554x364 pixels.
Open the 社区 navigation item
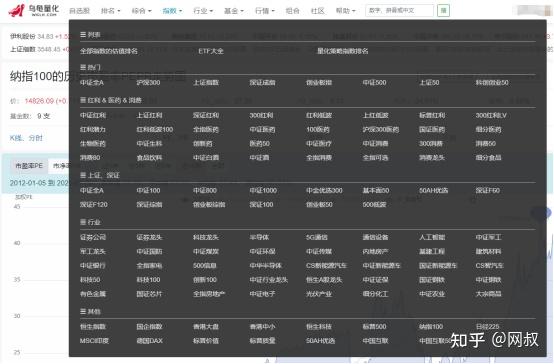318,11
